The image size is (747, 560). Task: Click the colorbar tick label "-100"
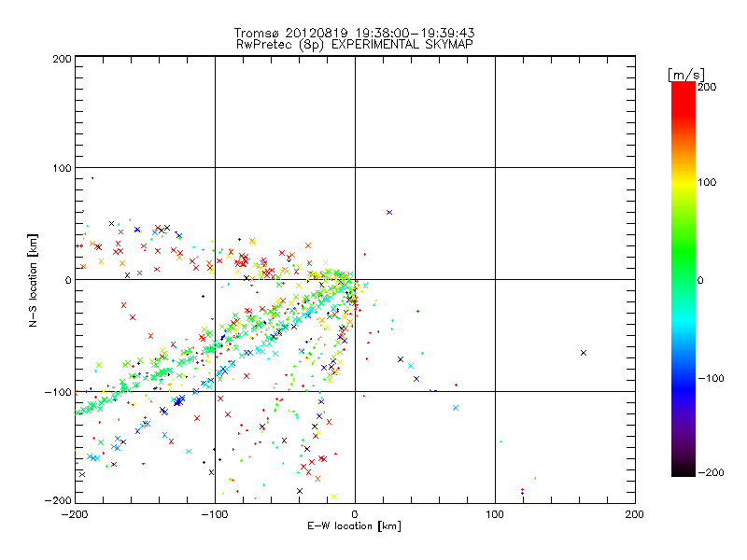pos(711,379)
